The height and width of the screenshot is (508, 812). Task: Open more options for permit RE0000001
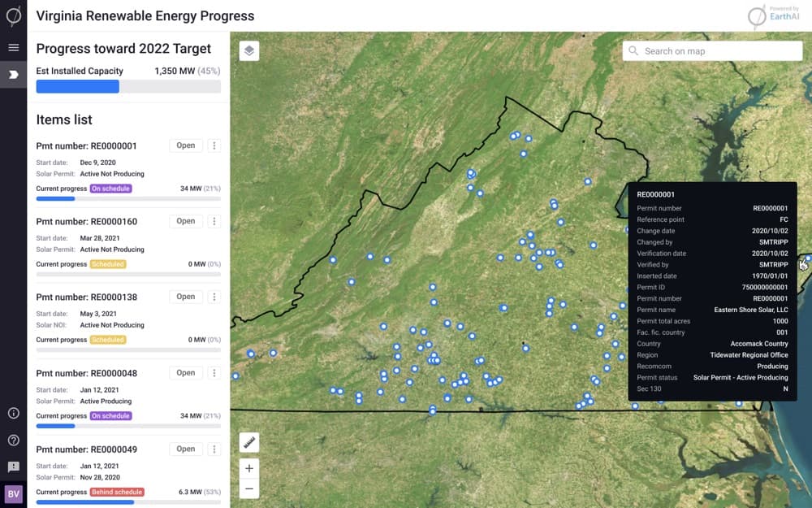214,145
